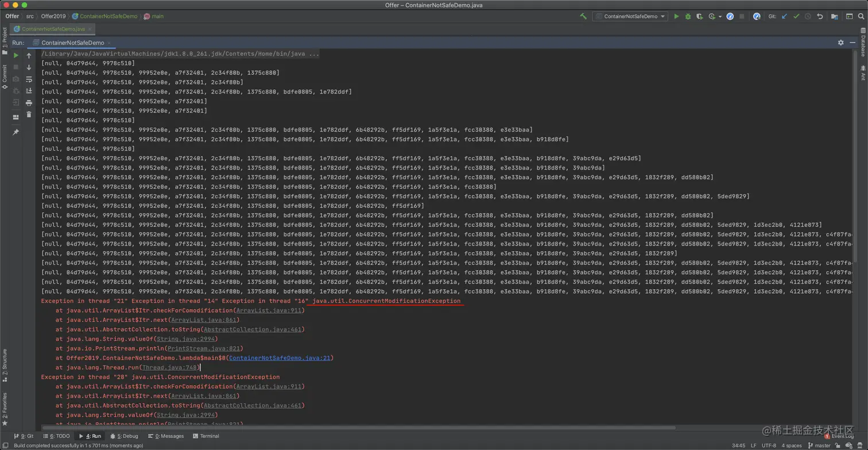
Task: Open Run panel settings gear
Action: point(841,43)
